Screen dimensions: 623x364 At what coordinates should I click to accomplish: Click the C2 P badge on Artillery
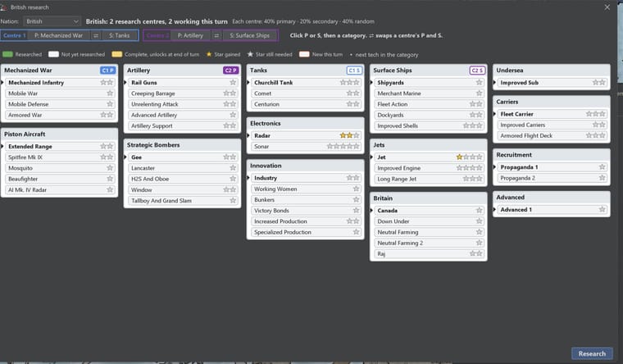230,71
